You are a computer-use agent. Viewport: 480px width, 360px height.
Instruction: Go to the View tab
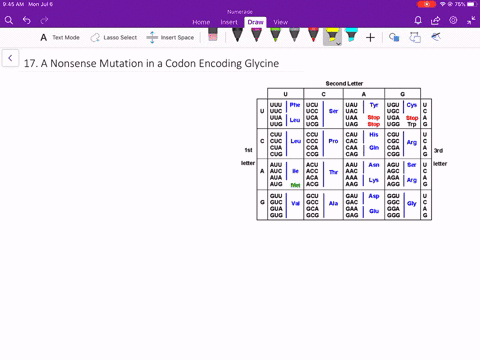[x=281, y=22]
